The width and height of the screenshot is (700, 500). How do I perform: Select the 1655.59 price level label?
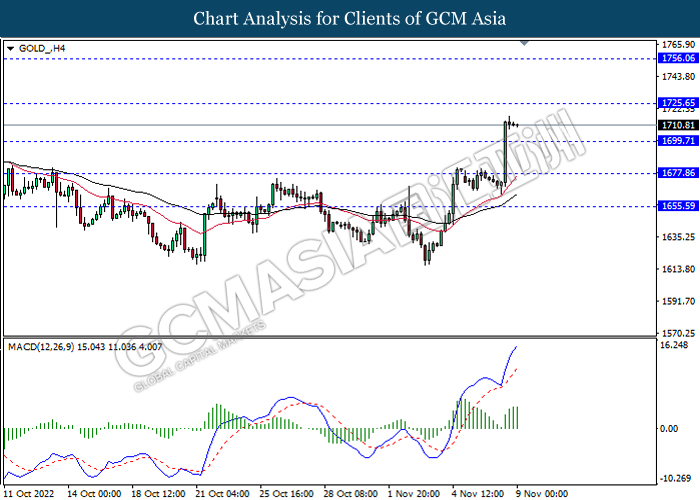pos(678,206)
